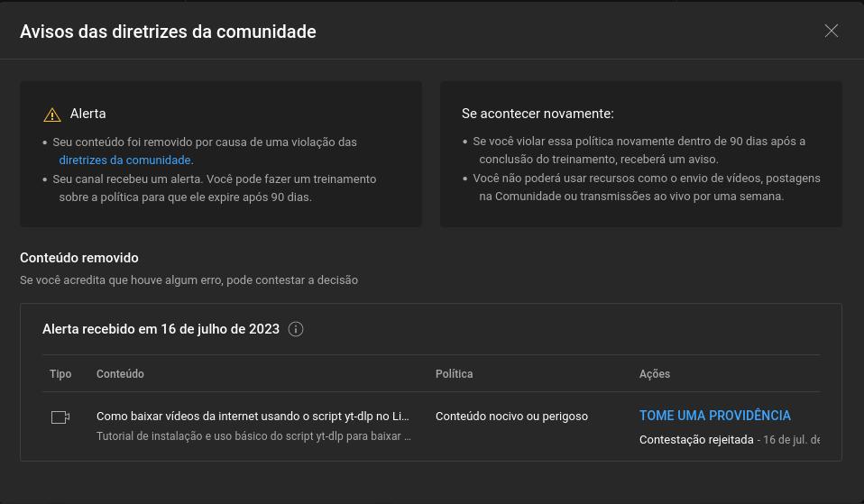Click the video description starting with Tutorial de instalação
Viewport: 864px width, 504px height.
point(253,436)
